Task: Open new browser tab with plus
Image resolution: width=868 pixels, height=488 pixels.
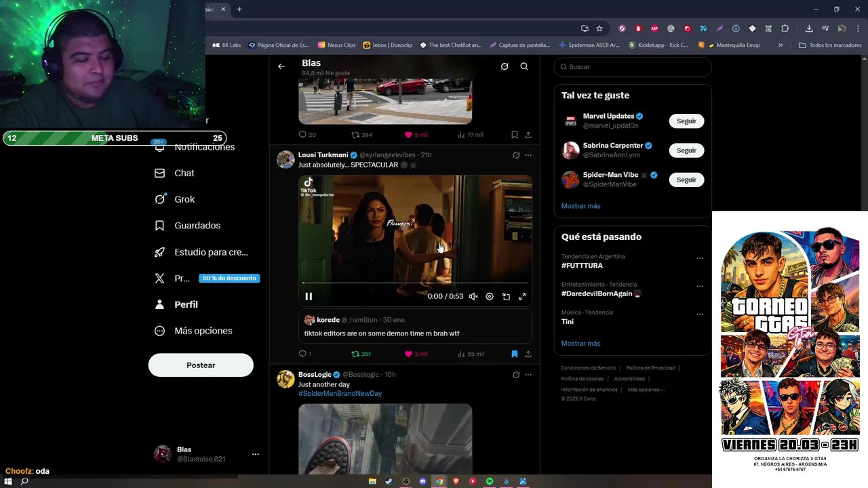Action: point(239,9)
